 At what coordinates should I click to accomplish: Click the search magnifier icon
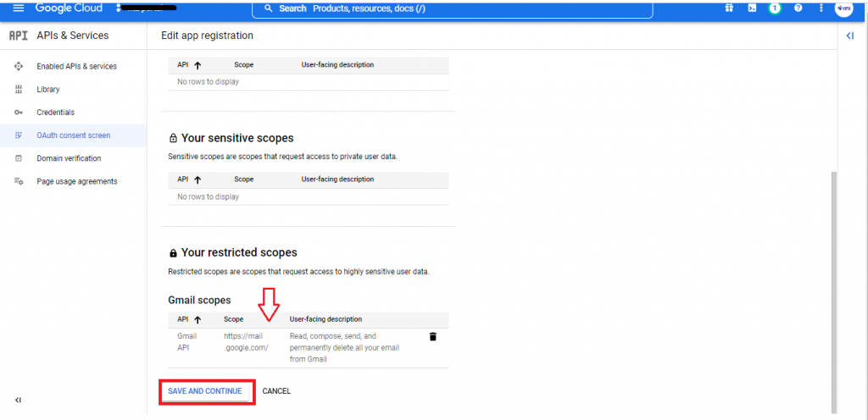[x=269, y=8]
